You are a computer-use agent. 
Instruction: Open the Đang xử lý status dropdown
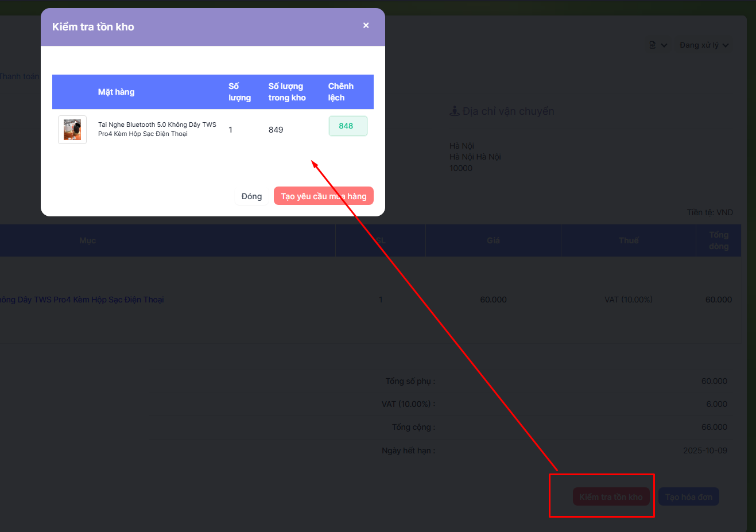[x=704, y=45]
